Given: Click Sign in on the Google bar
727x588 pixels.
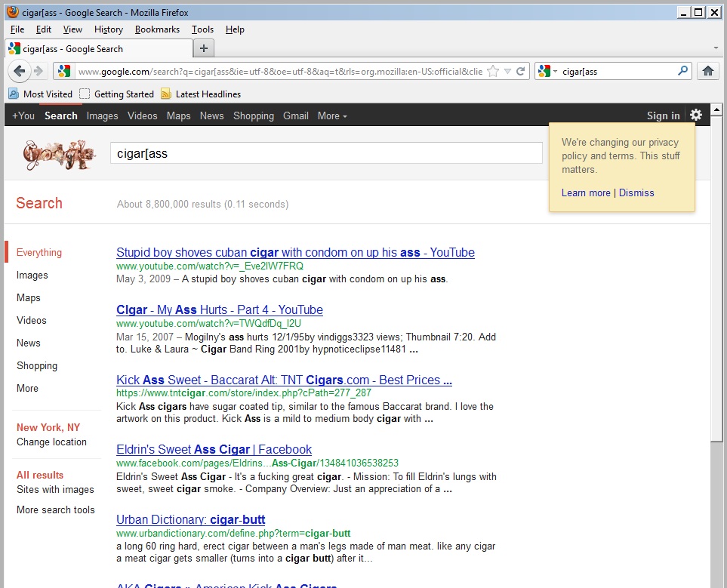Looking at the screenshot, I should tap(663, 116).
